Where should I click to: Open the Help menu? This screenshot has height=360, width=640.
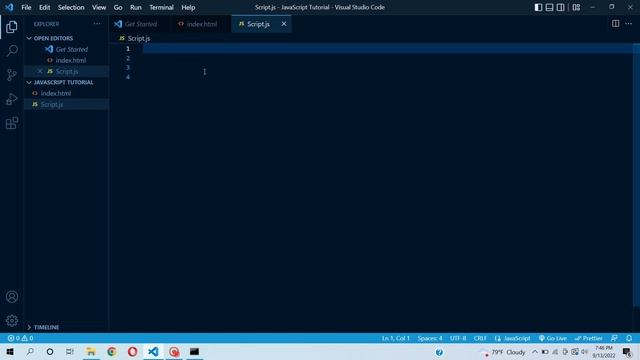click(188, 7)
